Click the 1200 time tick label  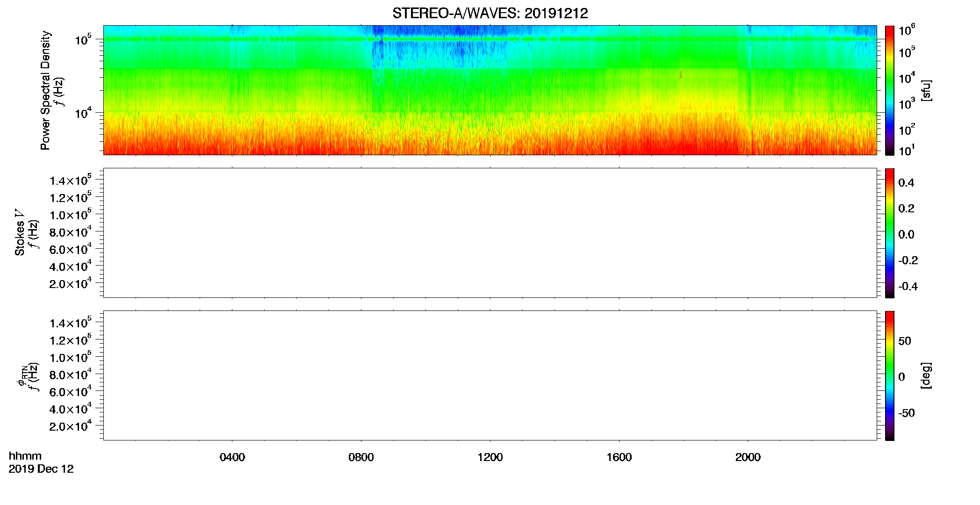click(490, 457)
